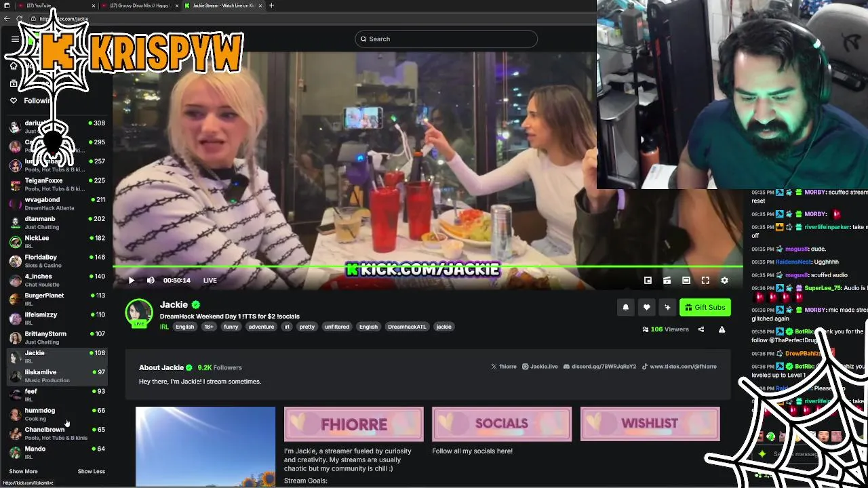Open 4_inches channel in sidebar

point(57,280)
